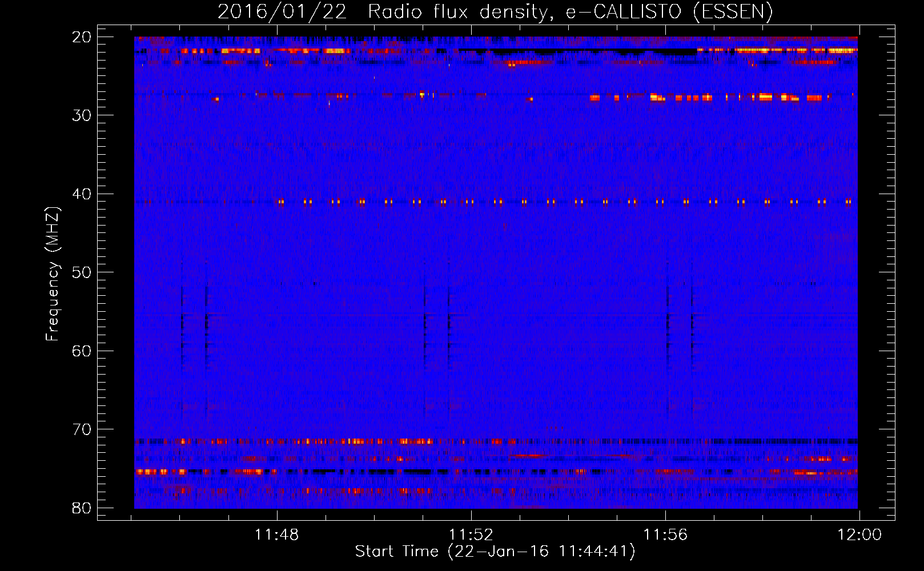
Task: Click the '11:48' time tick label
Action: [276, 535]
